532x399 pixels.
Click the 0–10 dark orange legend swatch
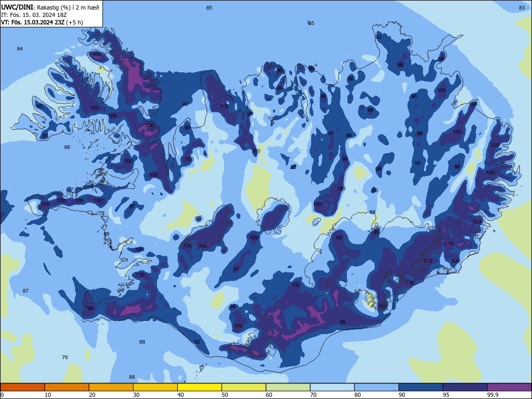click(x=22, y=387)
